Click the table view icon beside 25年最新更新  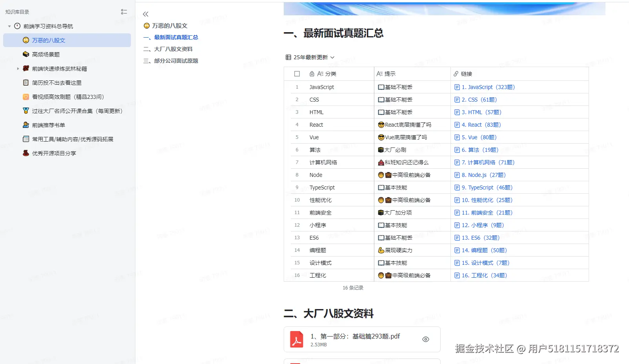(289, 57)
